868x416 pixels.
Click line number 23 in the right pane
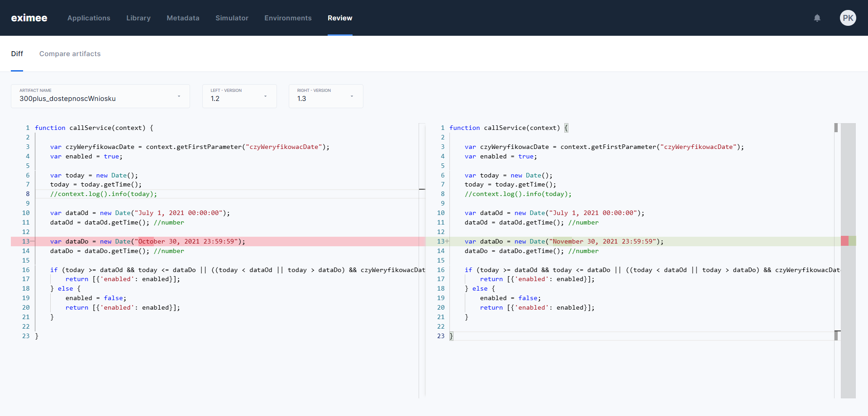[x=441, y=336]
